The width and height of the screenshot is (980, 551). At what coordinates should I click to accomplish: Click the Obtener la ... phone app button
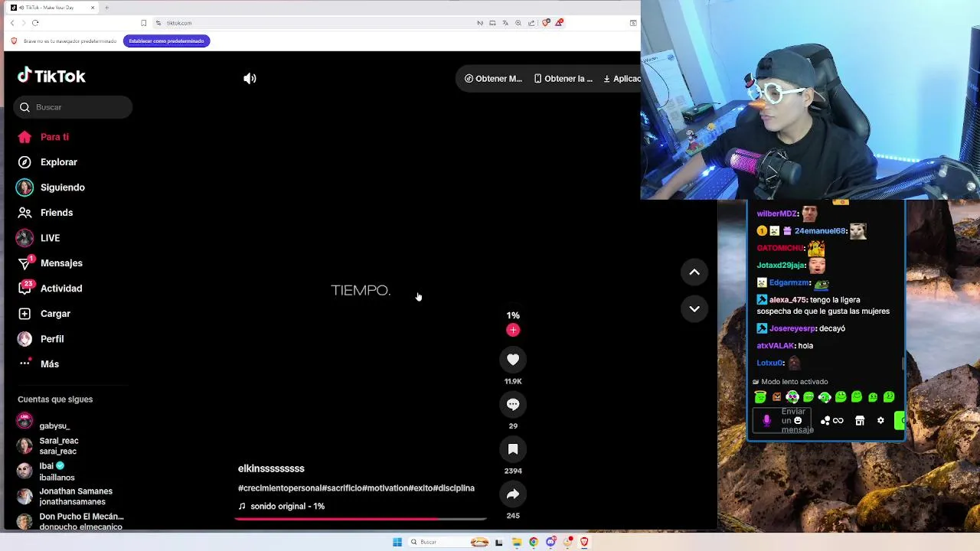point(563,79)
